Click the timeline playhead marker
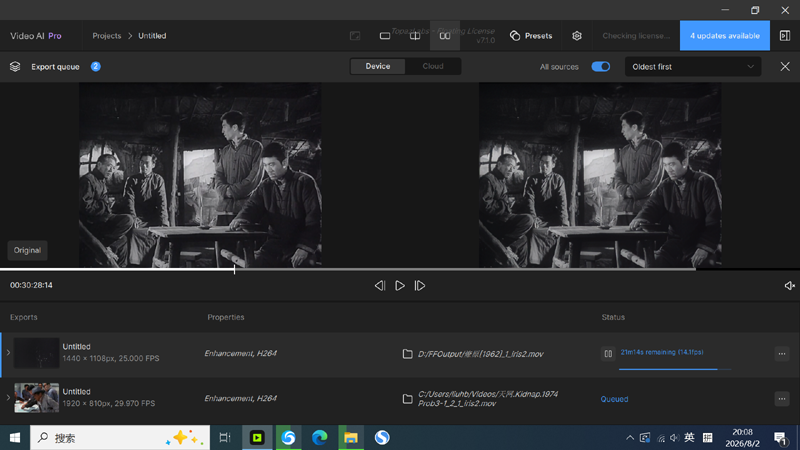The height and width of the screenshot is (450, 800). point(234,269)
